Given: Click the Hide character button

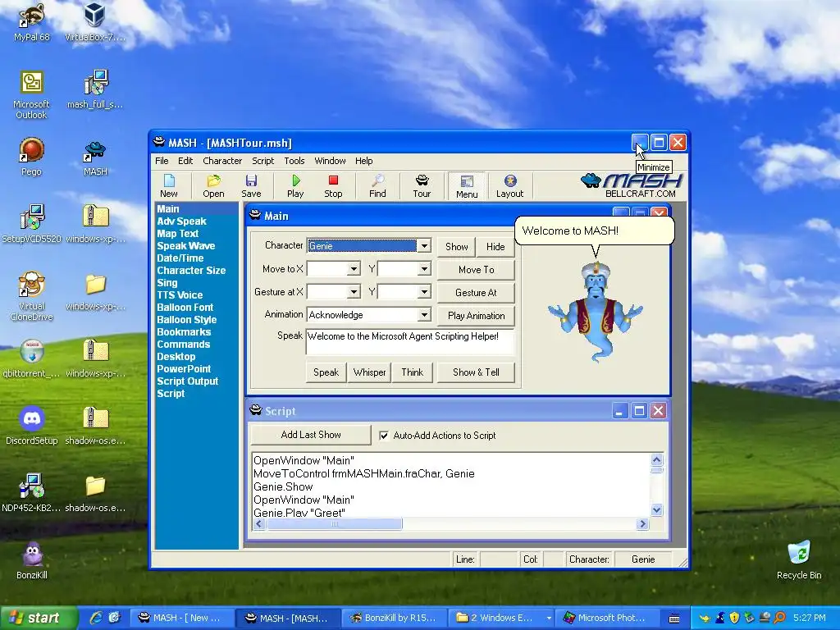Looking at the screenshot, I should coord(495,246).
